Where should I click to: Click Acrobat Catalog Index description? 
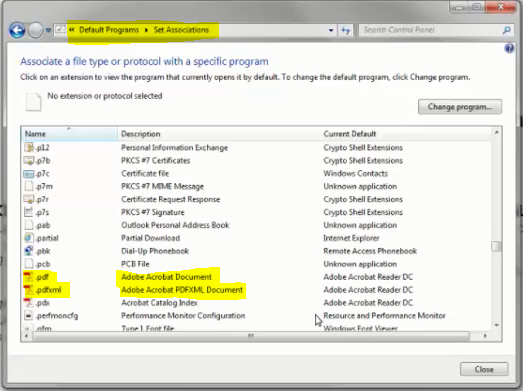[x=159, y=303]
